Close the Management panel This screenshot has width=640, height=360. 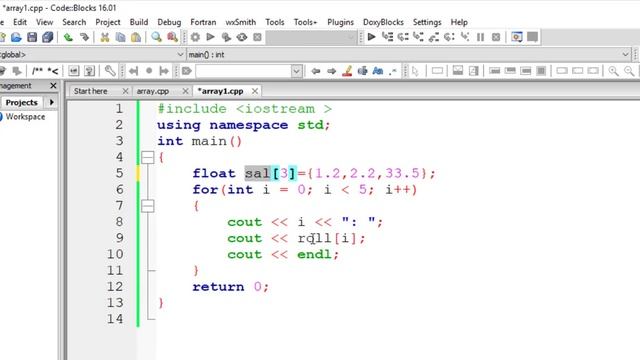tap(53, 86)
